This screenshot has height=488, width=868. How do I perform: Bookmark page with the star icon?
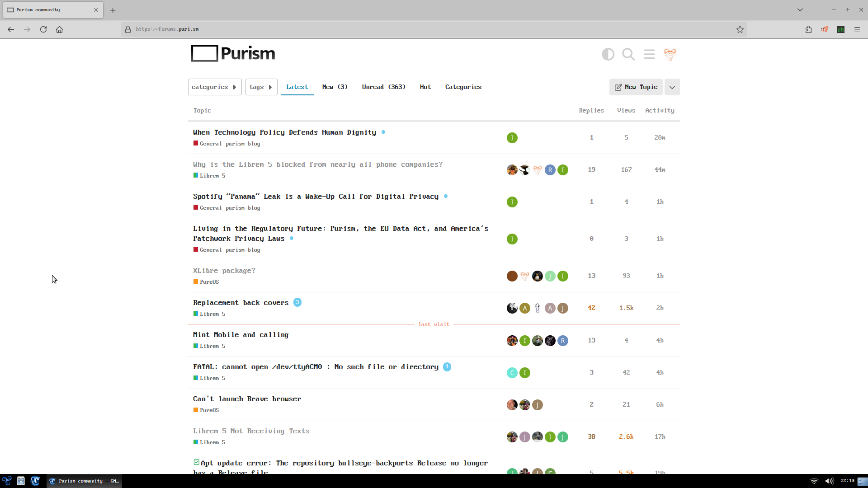point(740,29)
